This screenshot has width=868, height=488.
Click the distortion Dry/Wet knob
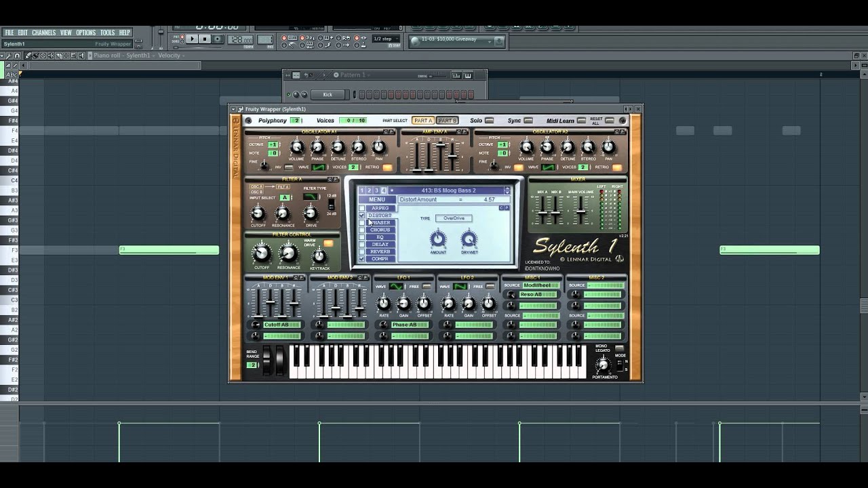point(469,239)
